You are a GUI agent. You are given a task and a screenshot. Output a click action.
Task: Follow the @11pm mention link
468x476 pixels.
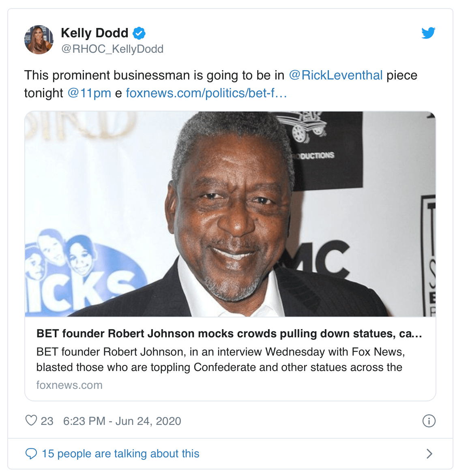click(89, 93)
